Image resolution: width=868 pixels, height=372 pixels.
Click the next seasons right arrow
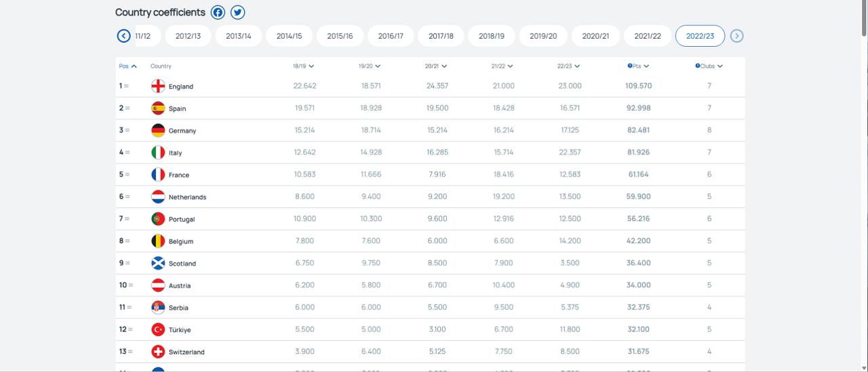[737, 36]
